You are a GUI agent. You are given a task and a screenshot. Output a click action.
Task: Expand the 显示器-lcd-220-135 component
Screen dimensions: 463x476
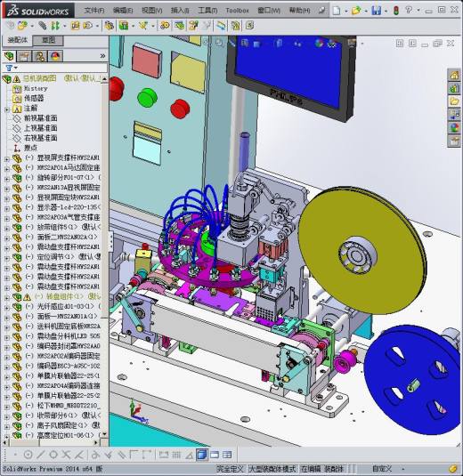7,208
